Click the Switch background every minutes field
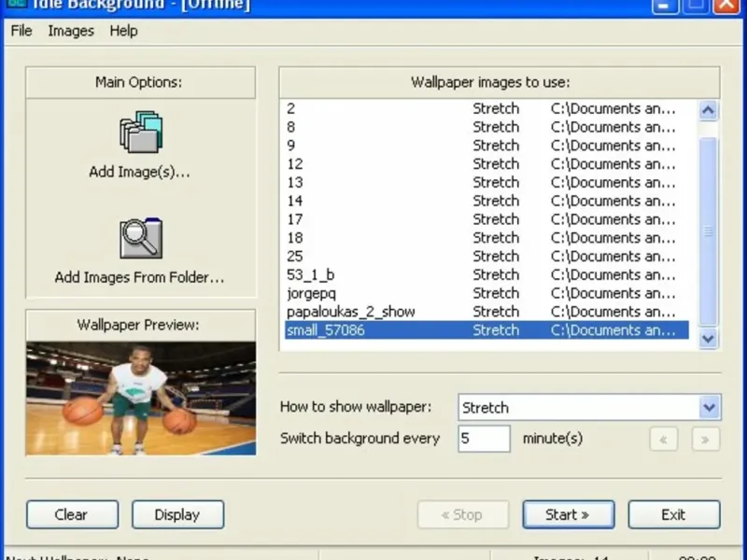 [x=484, y=439]
